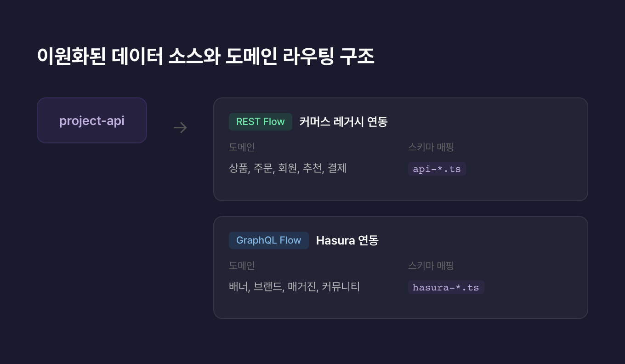Click the word 회원 in the domain list
This screenshot has height=364, width=625.
(288, 168)
